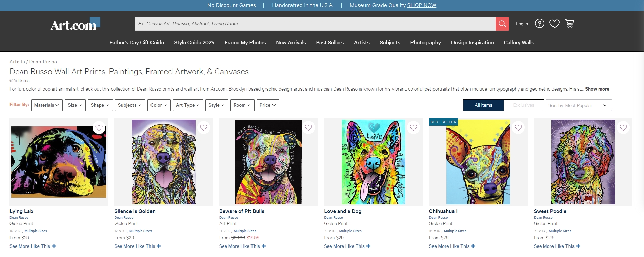Favorite the Sweet Poodle print
Screen dimensions: 644x257
click(x=623, y=127)
